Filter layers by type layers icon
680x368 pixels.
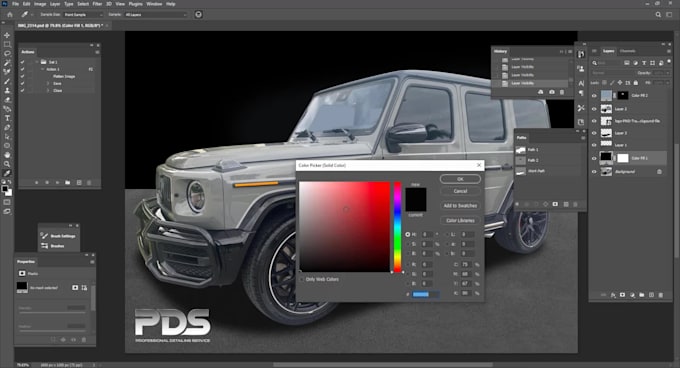point(644,63)
